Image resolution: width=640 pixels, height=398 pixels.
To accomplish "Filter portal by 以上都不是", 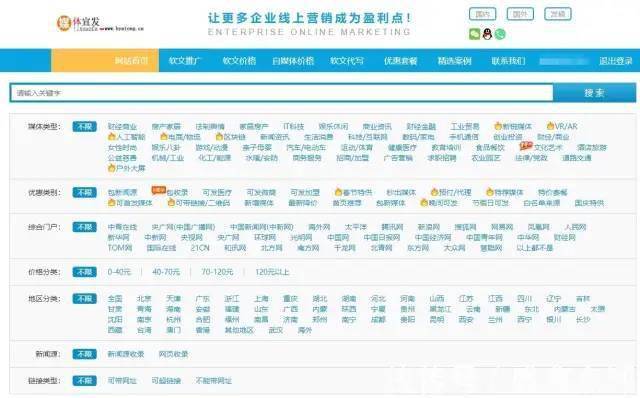I will coord(535,248).
